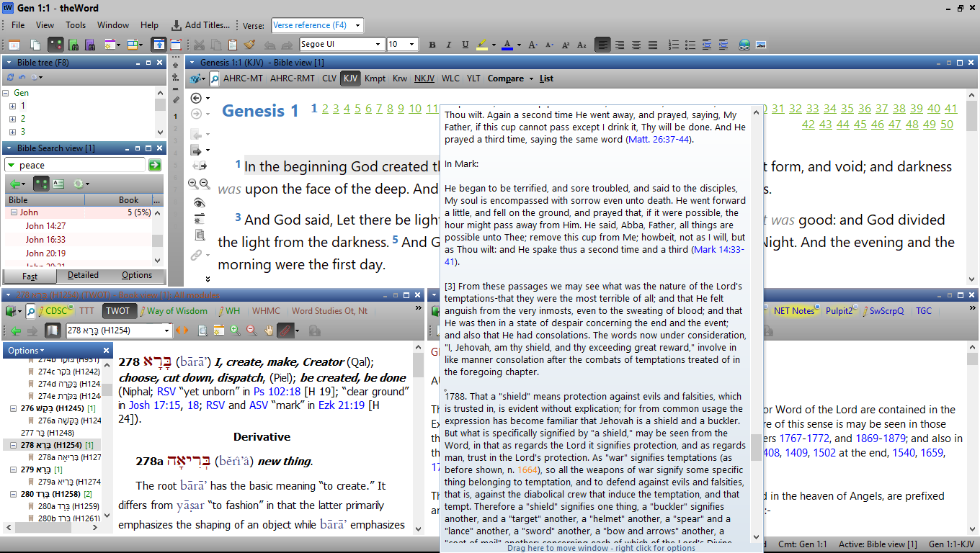Open the font size 10 dropdown
Viewport: 980px width, 553px height.
[x=412, y=45]
